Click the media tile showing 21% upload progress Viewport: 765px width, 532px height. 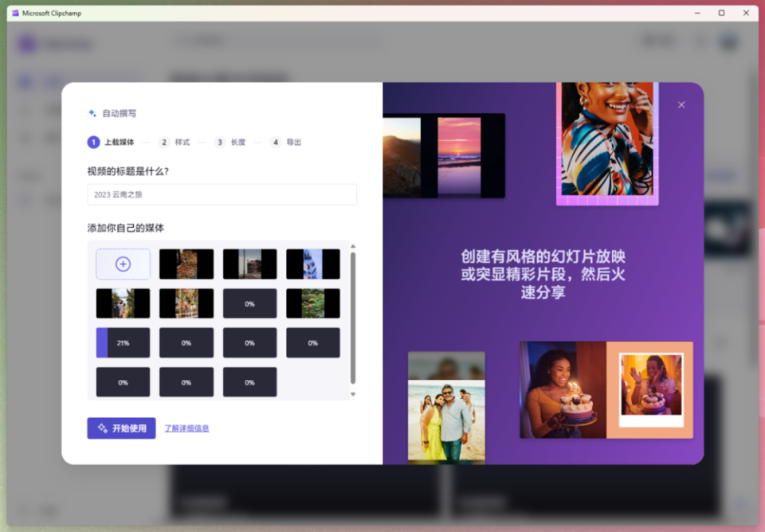point(123,342)
